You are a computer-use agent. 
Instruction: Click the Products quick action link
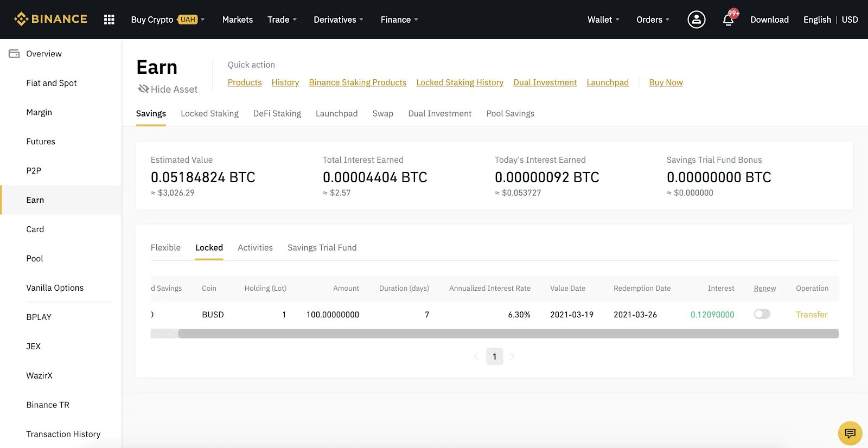pyautogui.click(x=245, y=82)
